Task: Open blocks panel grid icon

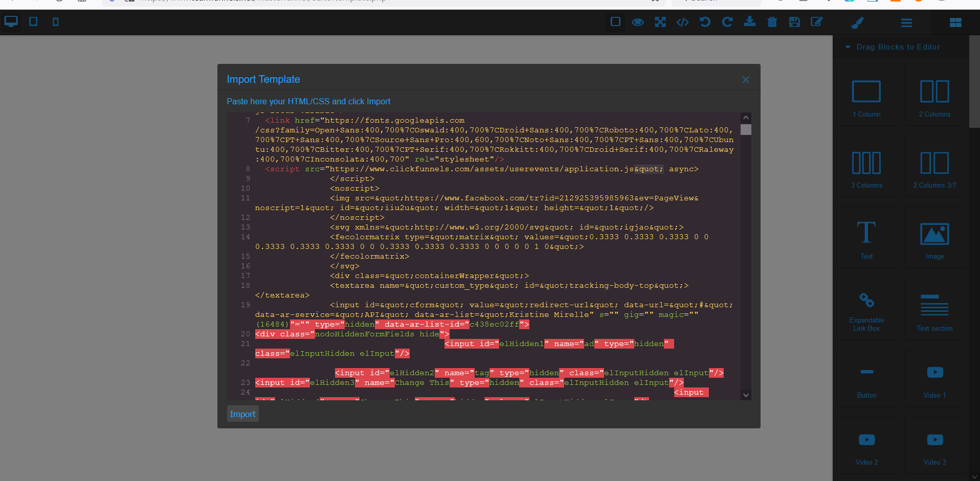Action: [955, 22]
